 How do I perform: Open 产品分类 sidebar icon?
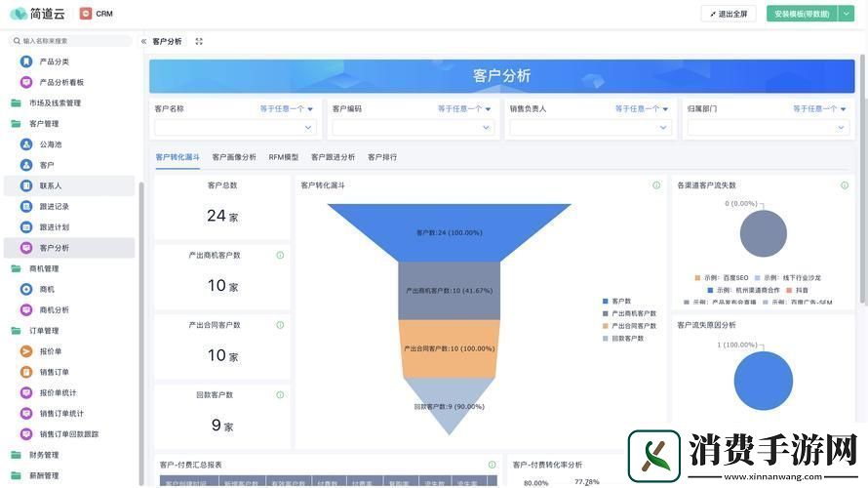pyautogui.click(x=26, y=61)
